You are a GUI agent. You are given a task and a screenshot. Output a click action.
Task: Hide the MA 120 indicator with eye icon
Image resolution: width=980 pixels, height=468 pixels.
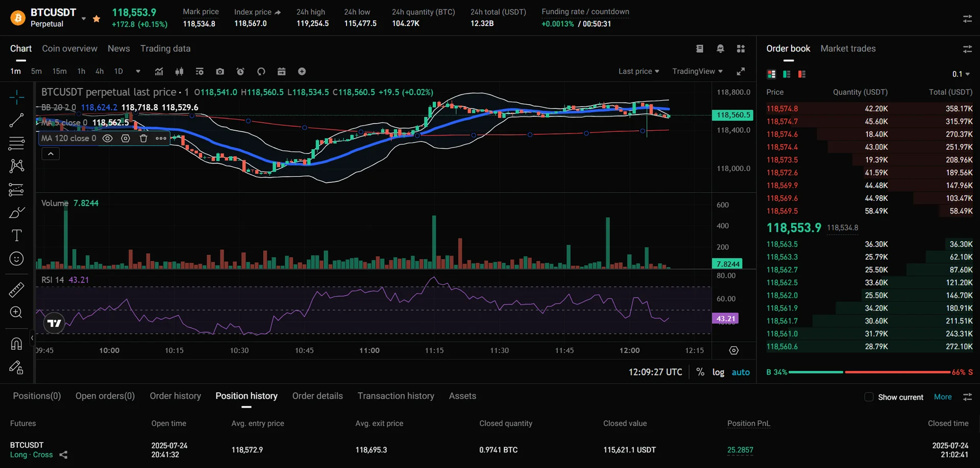(107, 138)
